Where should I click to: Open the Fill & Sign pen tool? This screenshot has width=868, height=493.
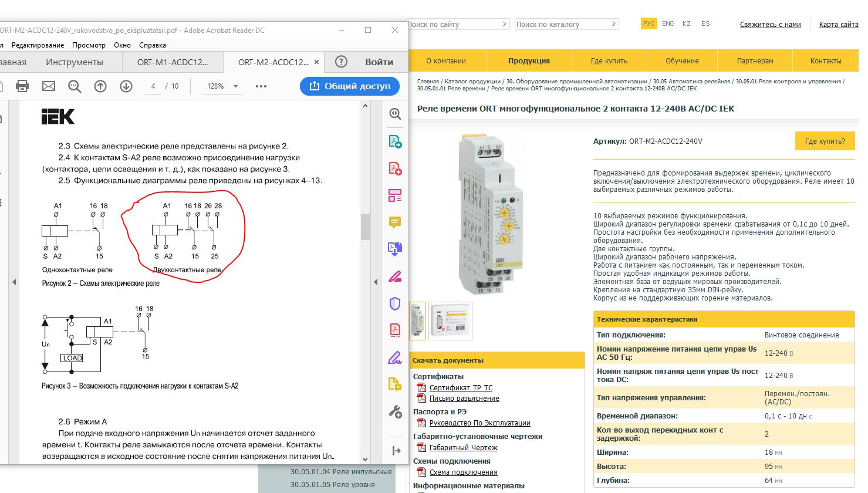click(395, 357)
